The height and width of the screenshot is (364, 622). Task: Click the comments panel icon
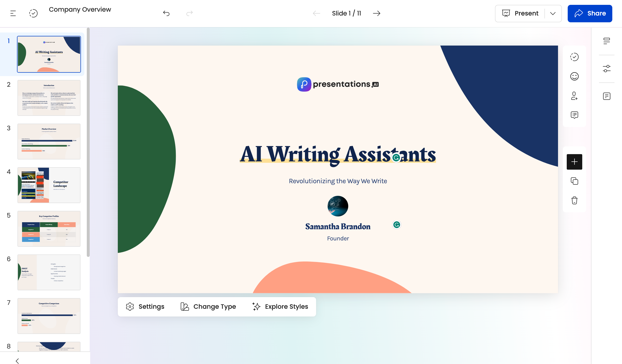tap(574, 115)
